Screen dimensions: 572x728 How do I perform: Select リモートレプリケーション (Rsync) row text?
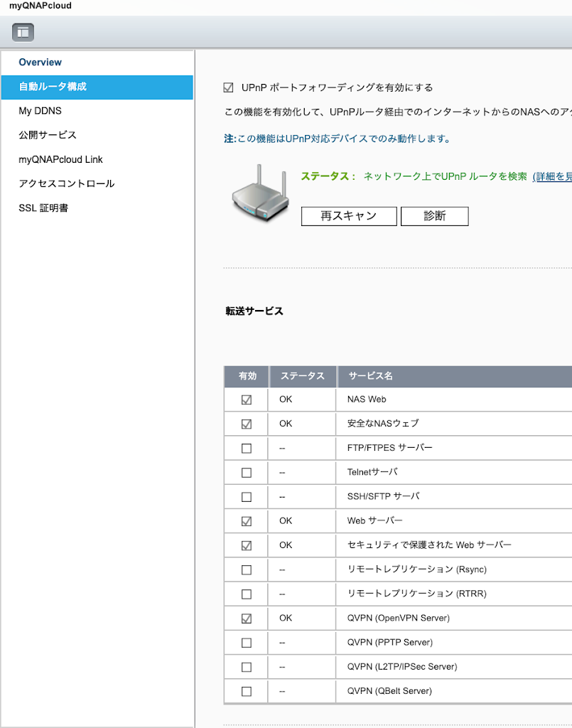click(x=417, y=569)
